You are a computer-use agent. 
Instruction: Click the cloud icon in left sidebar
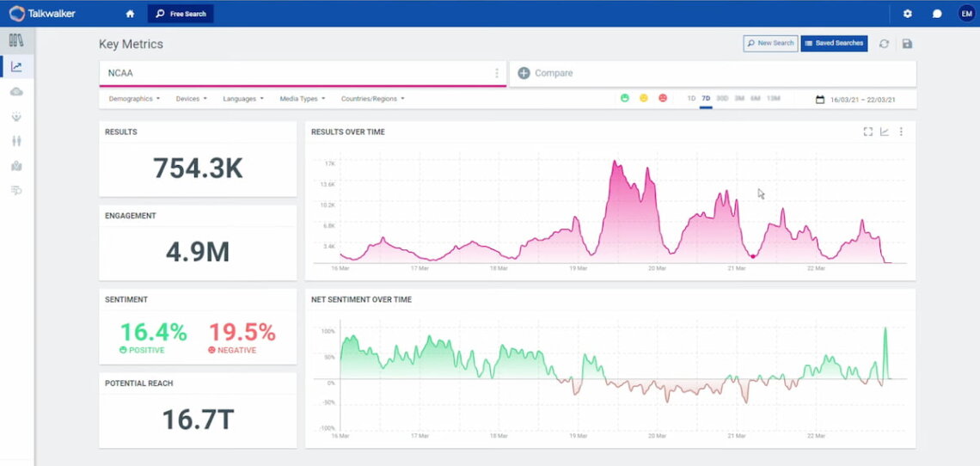pyautogui.click(x=16, y=91)
